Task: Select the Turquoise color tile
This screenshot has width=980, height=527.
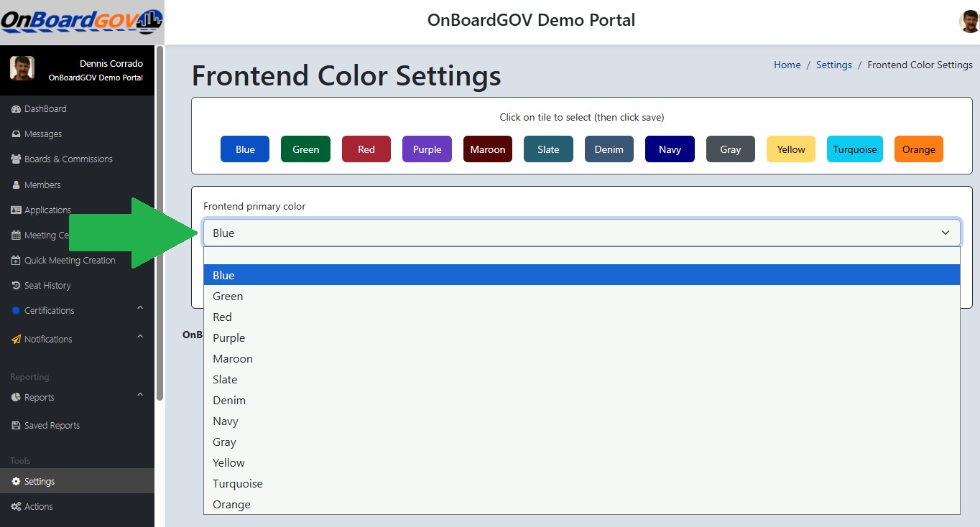Action: (855, 149)
